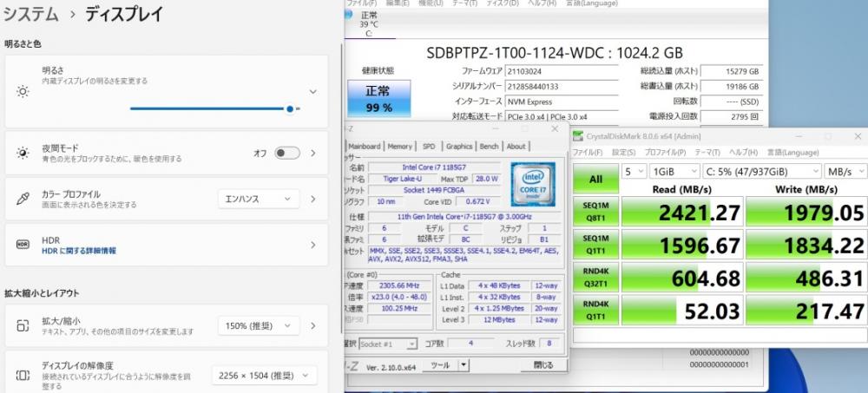
Task: Click the serial number field 212858440133
Action: click(x=561, y=87)
